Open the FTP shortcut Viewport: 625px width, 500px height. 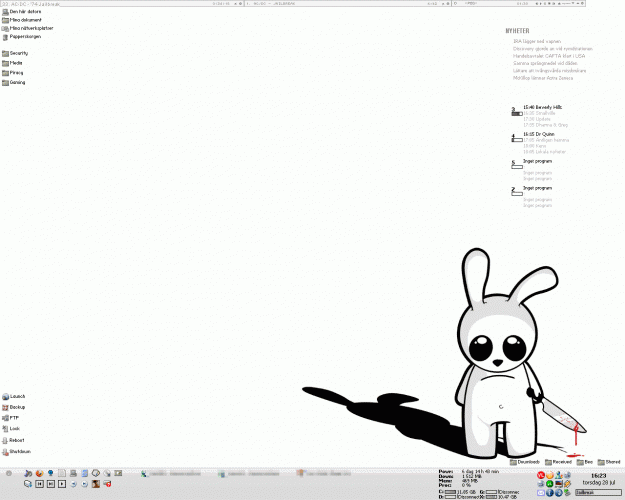tap(13, 418)
